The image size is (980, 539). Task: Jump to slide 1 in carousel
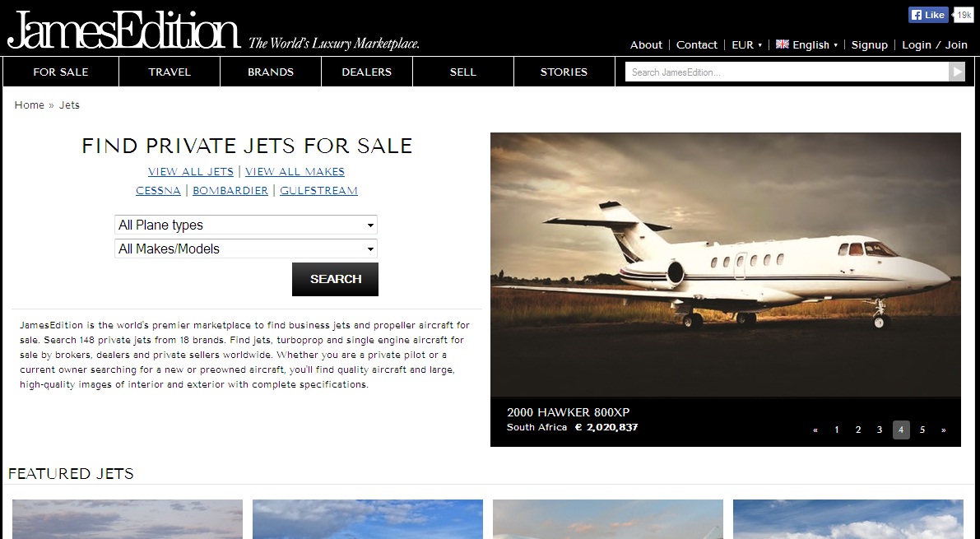click(x=836, y=430)
